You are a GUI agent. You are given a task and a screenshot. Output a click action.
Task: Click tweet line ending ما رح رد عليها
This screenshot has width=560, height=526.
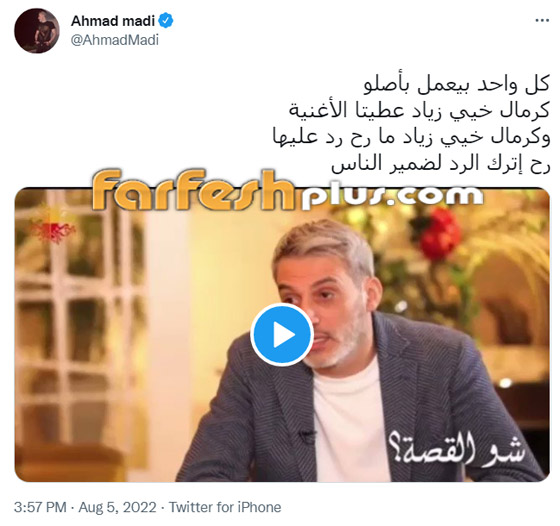[411, 137]
